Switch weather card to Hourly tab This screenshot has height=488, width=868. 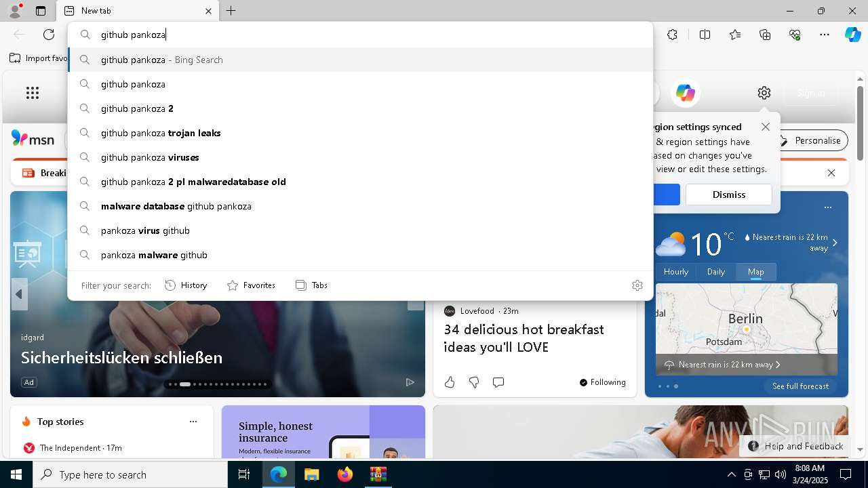tap(676, 272)
